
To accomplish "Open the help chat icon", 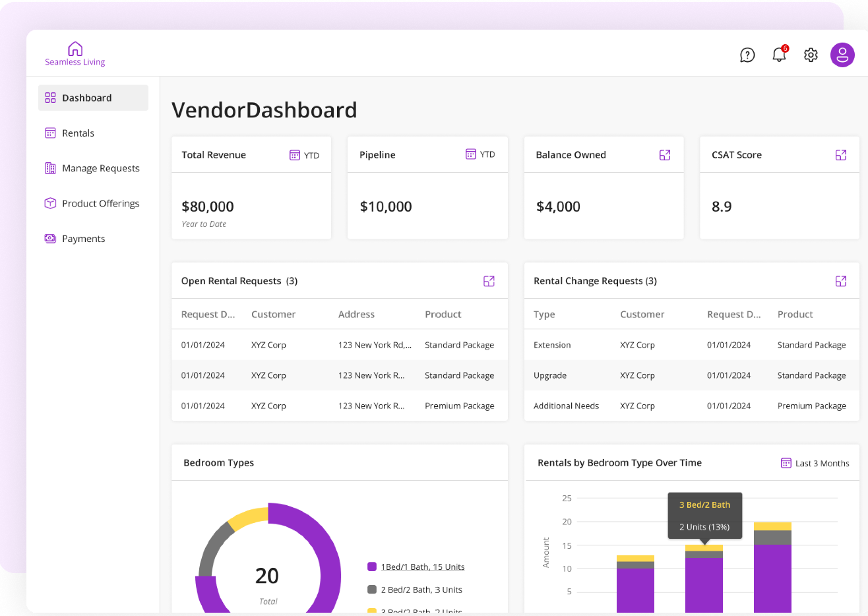I will (x=747, y=55).
